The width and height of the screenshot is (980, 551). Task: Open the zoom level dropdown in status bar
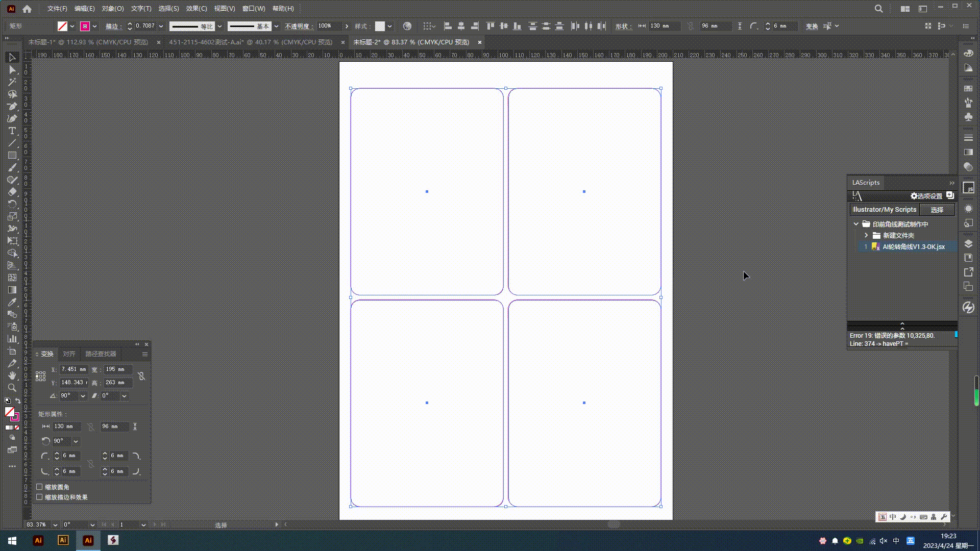click(55, 524)
